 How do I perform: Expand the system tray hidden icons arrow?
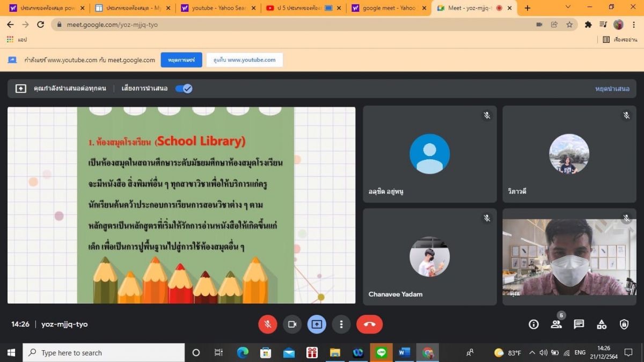tap(532, 353)
